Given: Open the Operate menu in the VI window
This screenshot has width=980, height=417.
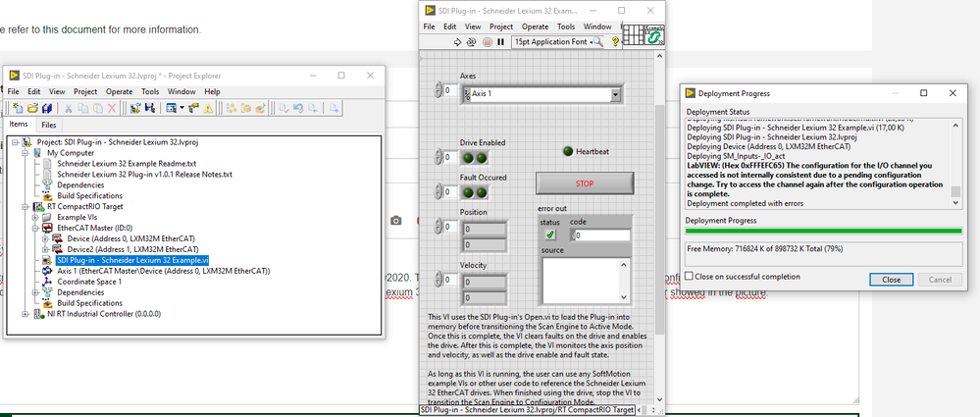Looking at the screenshot, I should (x=535, y=26).
